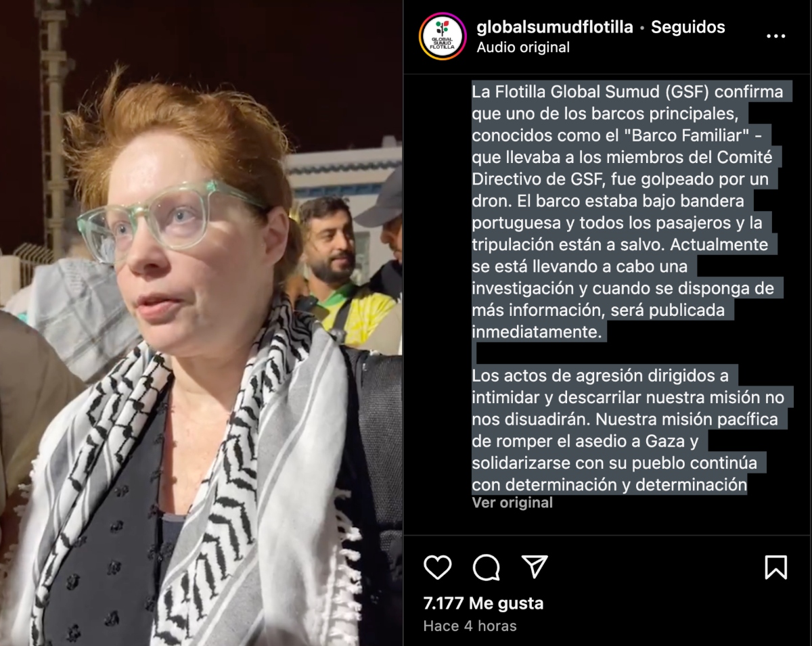
Task: Open the Audio original link
Action: pos(523,47)
